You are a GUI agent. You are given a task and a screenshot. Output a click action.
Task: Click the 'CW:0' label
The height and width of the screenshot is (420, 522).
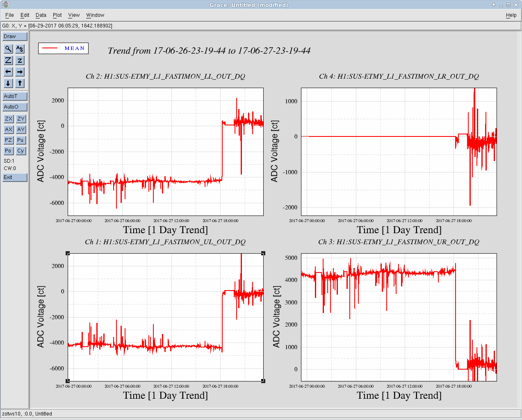10,168
